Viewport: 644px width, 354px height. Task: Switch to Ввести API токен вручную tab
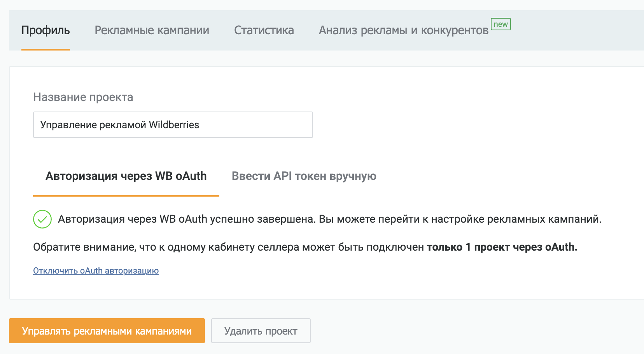click(x=304, y=176)
